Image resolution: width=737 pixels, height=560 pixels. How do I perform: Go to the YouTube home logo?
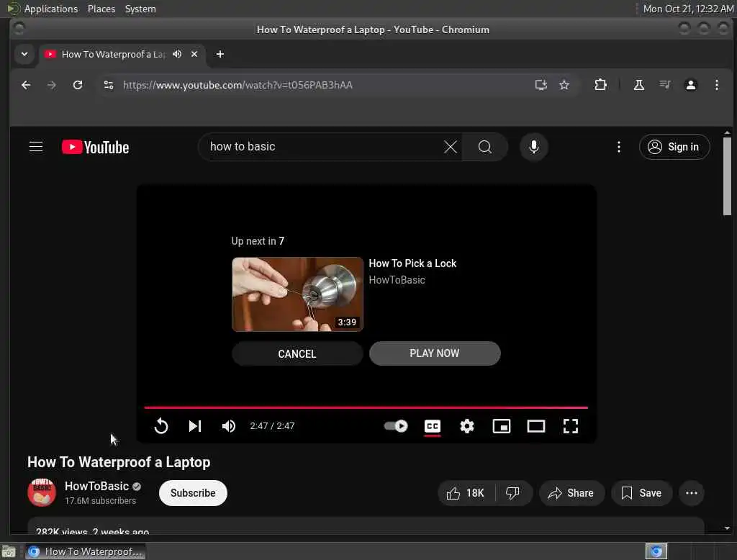pyautogui.click(x=96, y=147)
